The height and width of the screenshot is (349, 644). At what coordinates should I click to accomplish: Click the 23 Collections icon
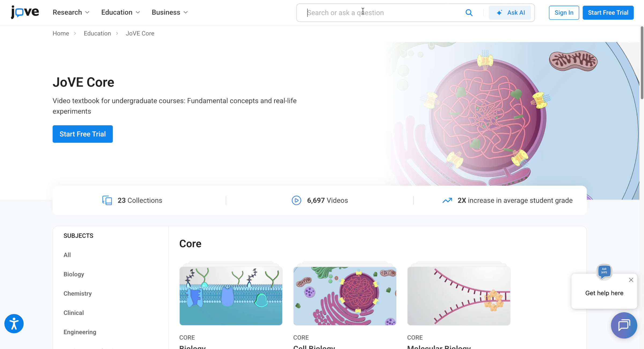[x=107, y=200]
